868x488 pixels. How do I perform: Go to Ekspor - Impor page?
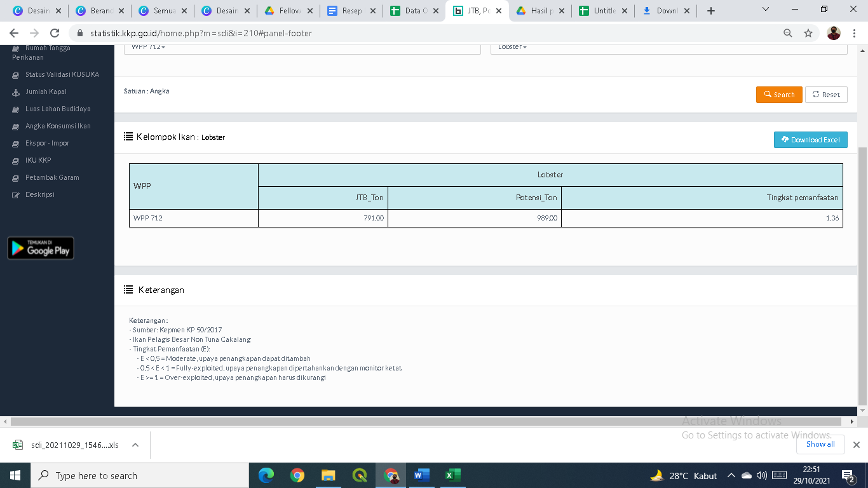47,143
